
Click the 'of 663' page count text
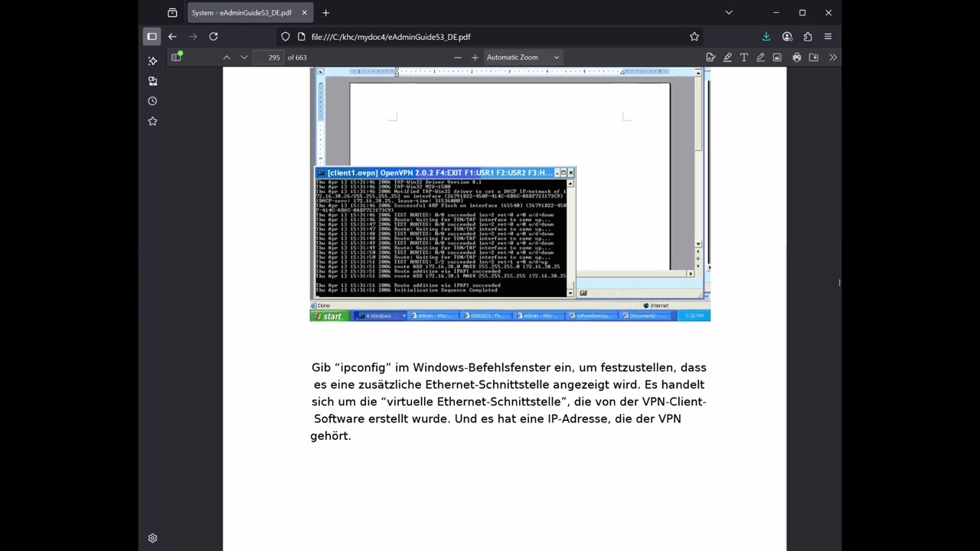[x=297, y=57]
